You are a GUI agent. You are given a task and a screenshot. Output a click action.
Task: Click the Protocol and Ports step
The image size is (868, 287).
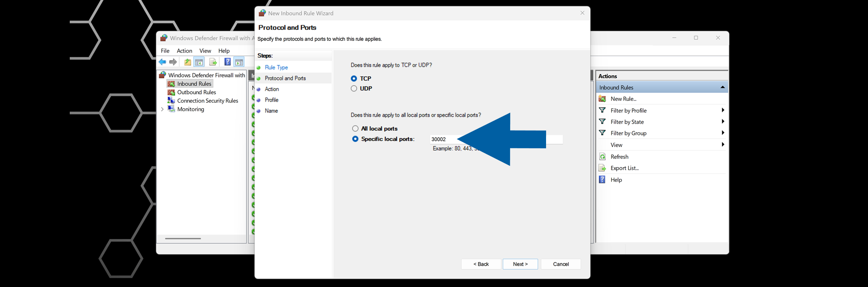(285, 78)
